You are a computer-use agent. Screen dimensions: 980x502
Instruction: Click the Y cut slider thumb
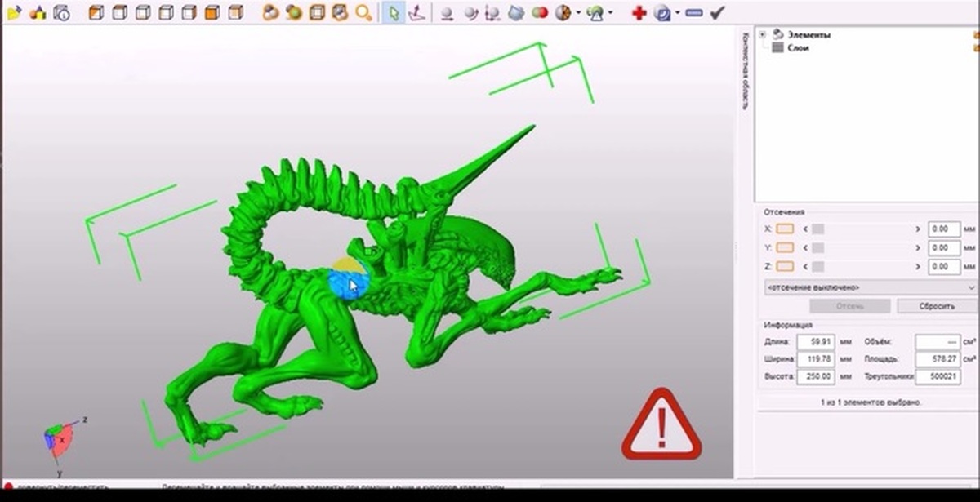point(817,247)
